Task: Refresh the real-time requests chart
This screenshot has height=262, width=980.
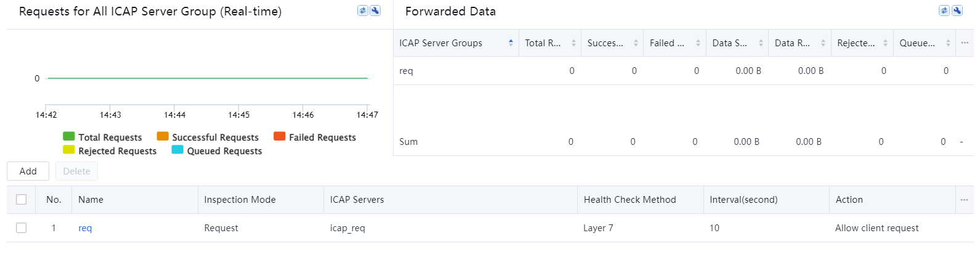Action: coord(362,10)
